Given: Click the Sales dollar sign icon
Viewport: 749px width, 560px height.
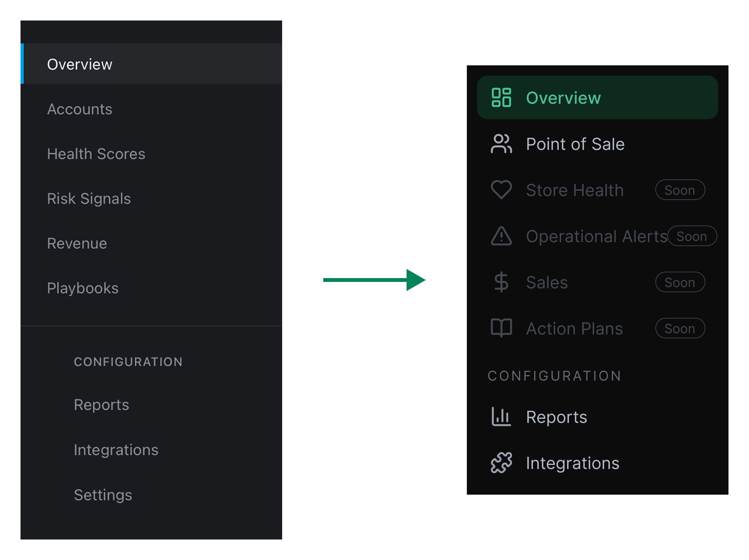Looking at the screenshot, I should 501,282.
